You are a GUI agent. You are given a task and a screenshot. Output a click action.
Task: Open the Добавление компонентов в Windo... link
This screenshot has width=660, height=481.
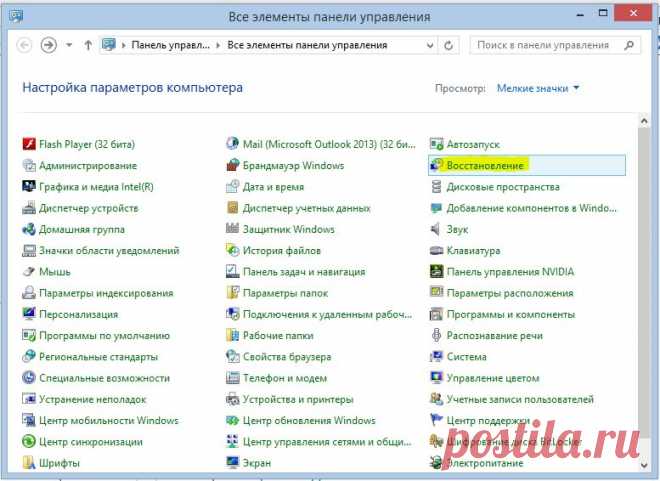(531, 208)
